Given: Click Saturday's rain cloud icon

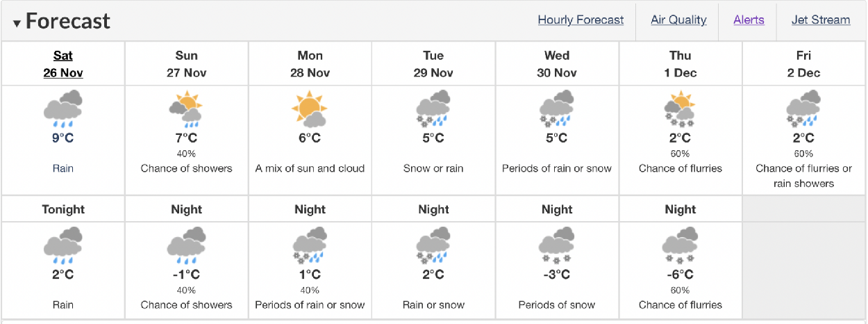Looking at the screenshot, I should tap(63, 109).
